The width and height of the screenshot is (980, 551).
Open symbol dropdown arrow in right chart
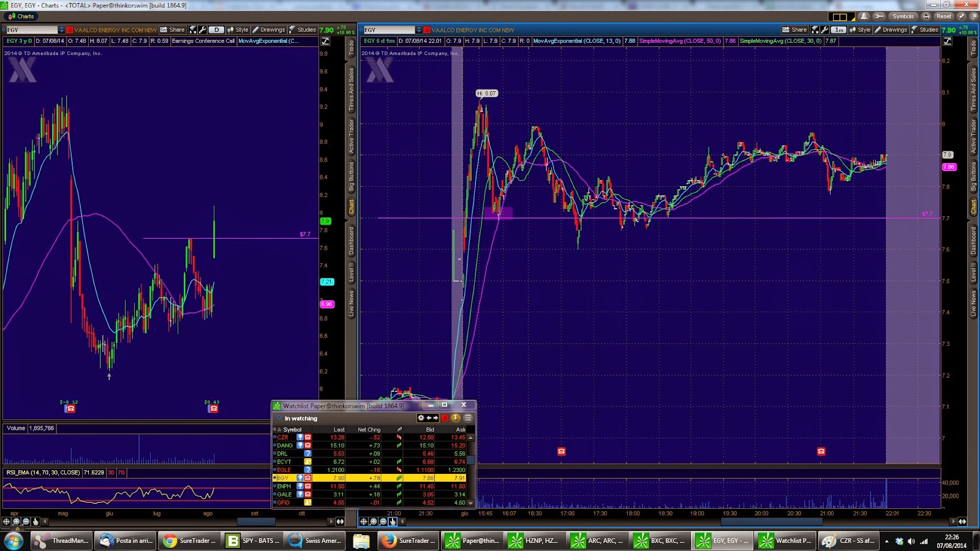coord(419,29)
